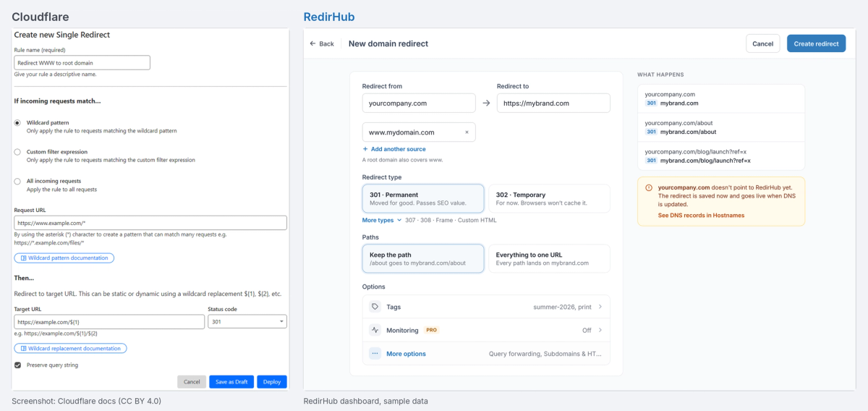Screen dimensions: 868x411
Task: Click "Query forwarding, Subdomains & HT..." text
Action: click(545, 354)
